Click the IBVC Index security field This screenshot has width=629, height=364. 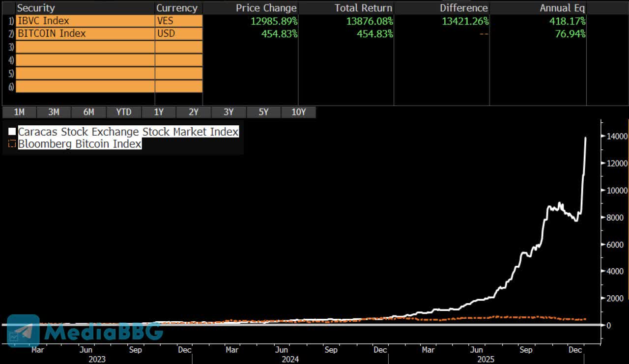(x=85, y=21)
